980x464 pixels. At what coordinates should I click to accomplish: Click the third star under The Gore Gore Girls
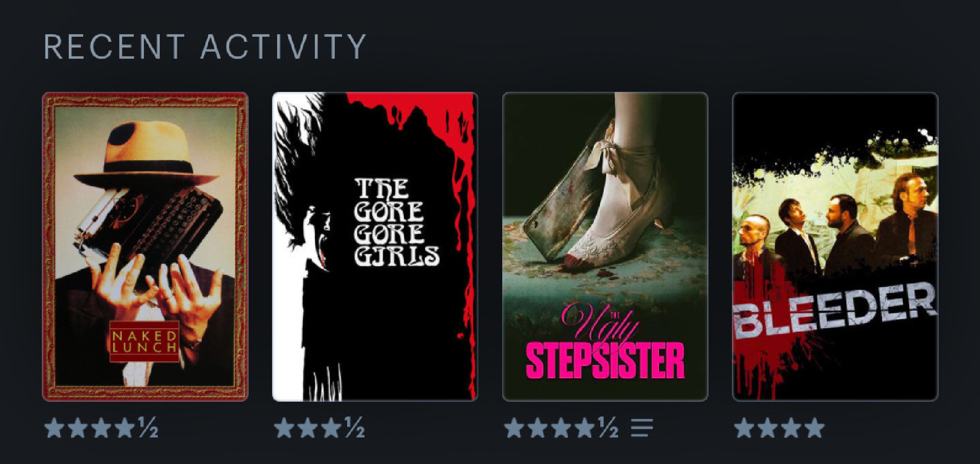331,428
